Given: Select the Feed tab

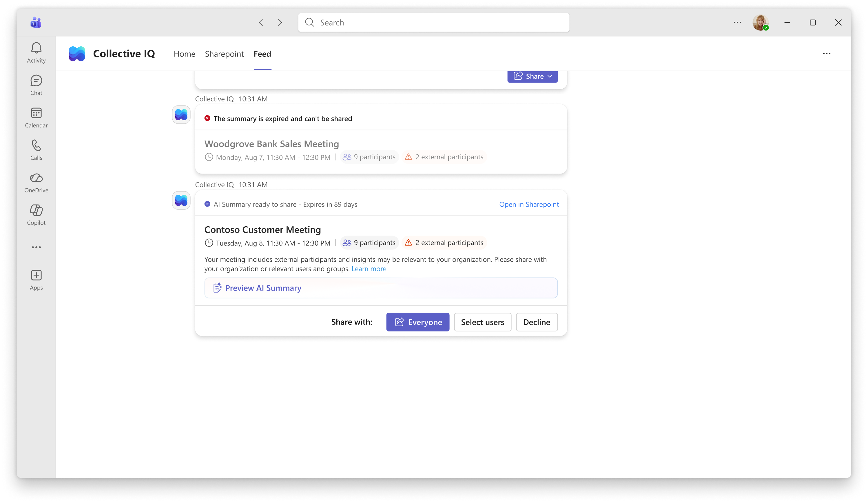Looking at the screenshot, I should coord(262,54).
